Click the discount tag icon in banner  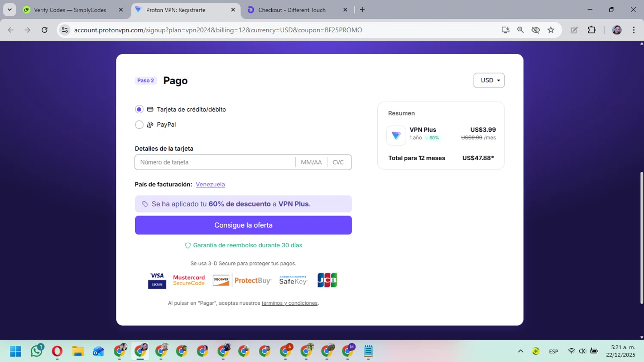coord(145,204)
